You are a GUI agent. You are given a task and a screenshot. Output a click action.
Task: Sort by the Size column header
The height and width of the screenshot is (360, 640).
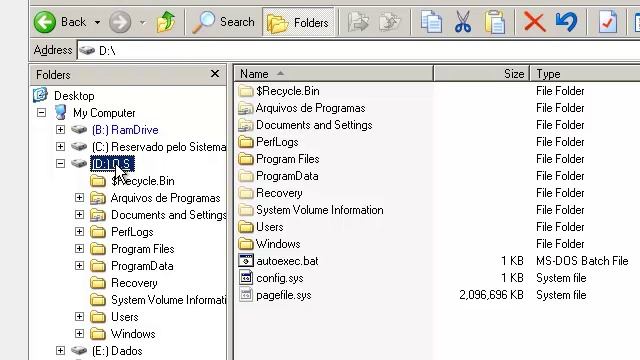[x=482, y=74]
